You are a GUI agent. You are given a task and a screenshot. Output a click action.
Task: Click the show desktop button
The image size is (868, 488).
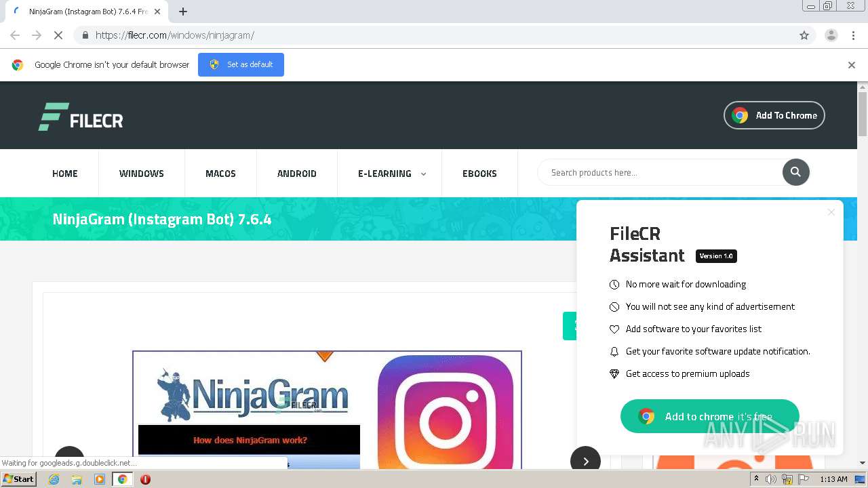tap(860, 479)
